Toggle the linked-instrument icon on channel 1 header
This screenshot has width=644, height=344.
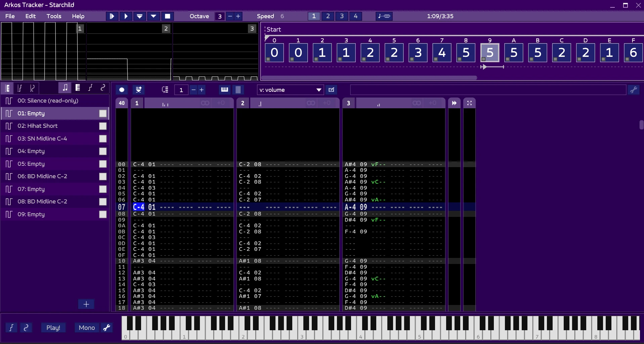pos(205,103)
